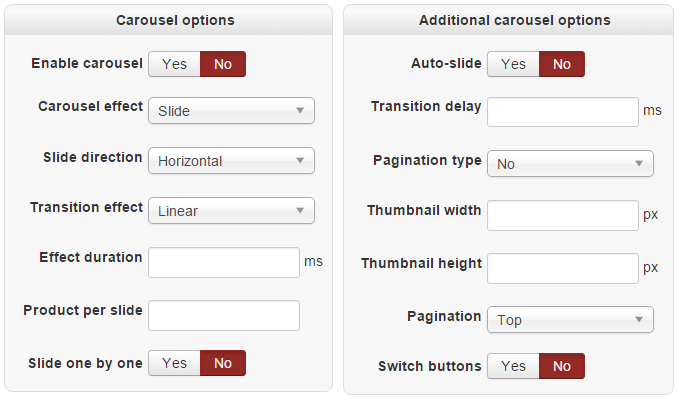
Task: Expand the Slide direction dropdown
Action: pyautogui.click(x=231, y=161)
